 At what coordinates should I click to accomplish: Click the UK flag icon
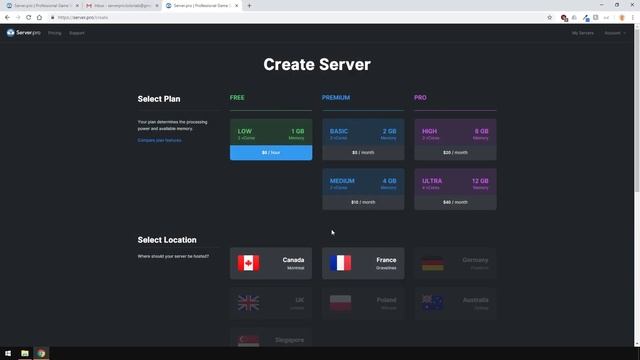point(248,303)
